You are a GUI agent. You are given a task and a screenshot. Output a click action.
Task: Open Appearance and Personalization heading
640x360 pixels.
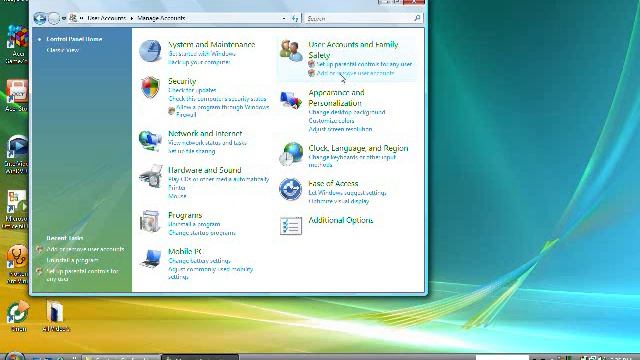(x=336, y=98)
